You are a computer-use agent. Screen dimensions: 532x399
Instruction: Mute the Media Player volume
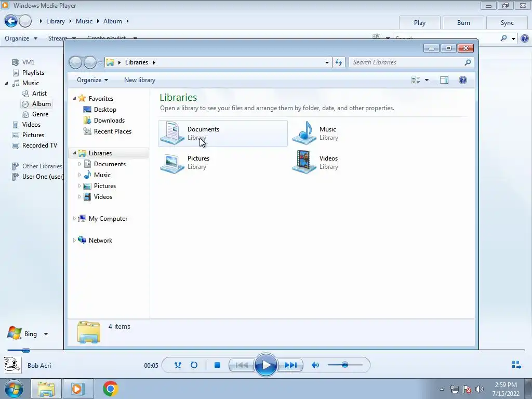point(315,365)
